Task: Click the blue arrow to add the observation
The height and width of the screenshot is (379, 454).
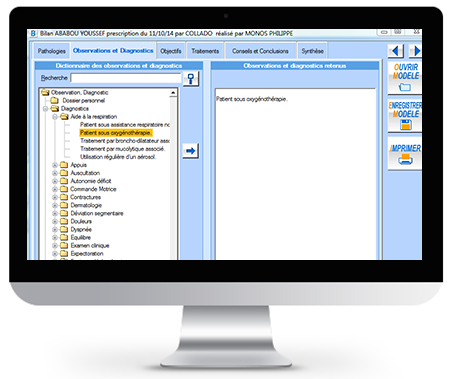Action: [190, 151]
